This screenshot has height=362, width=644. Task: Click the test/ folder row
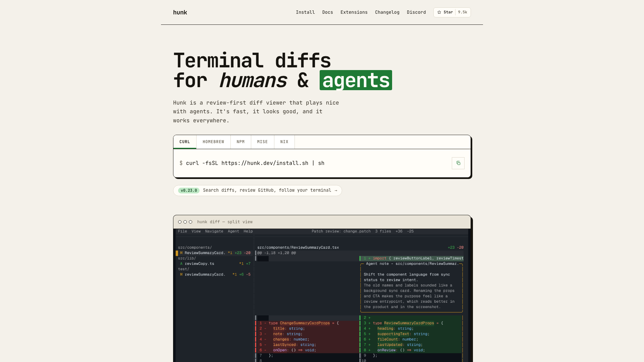point(183,269)
